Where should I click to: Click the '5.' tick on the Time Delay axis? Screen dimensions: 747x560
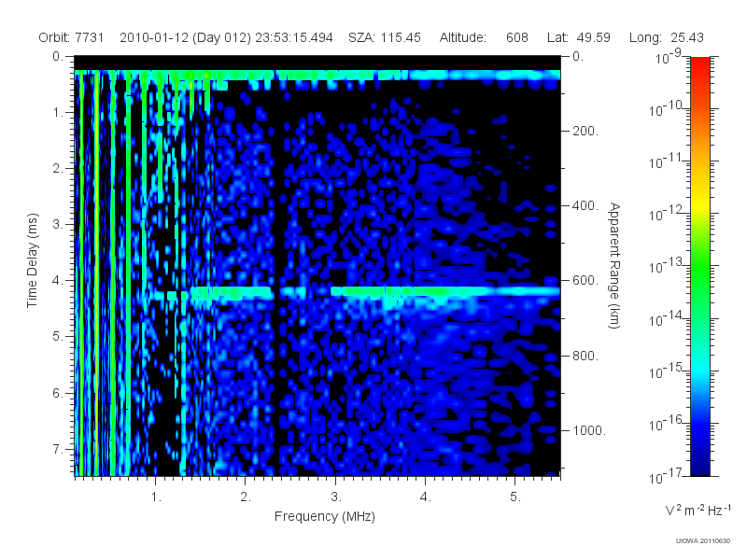(x=58, y=337)
